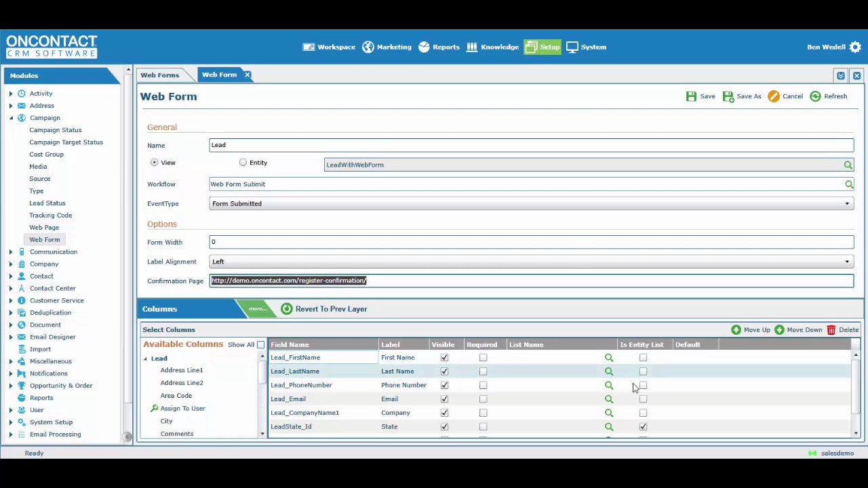Open list lookup for Lead_FirstName row
Screen dimensions: 868x488
tap(609, 358)
